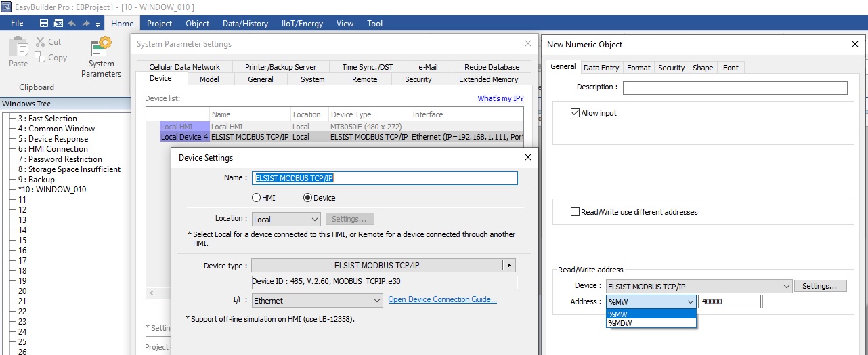The height and width of the screenshot is (355, 868).
Task: Select 10 : WINDOW_010 in Windows Tree
Action: 52,190
